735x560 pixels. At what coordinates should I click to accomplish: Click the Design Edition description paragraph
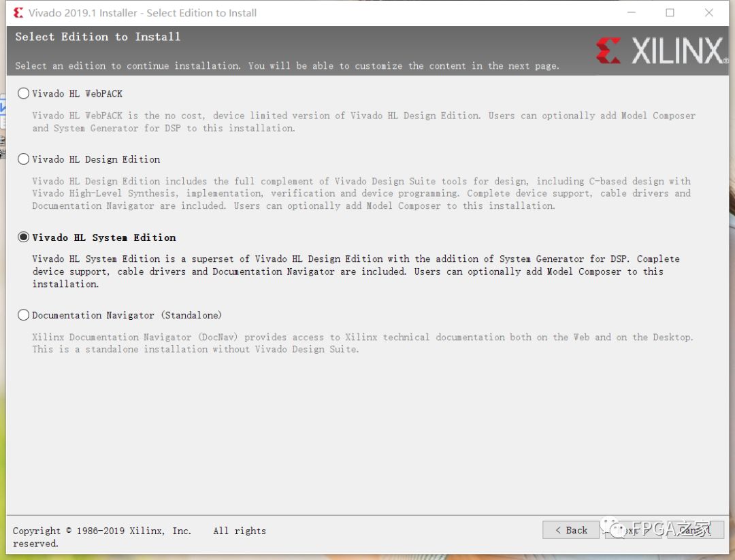click(361, 193)
